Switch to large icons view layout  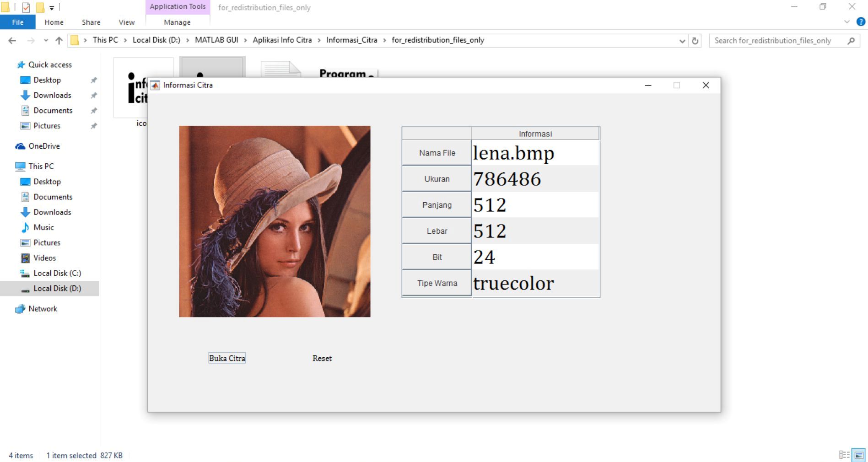pyautogui.click(x=859, y=455)
